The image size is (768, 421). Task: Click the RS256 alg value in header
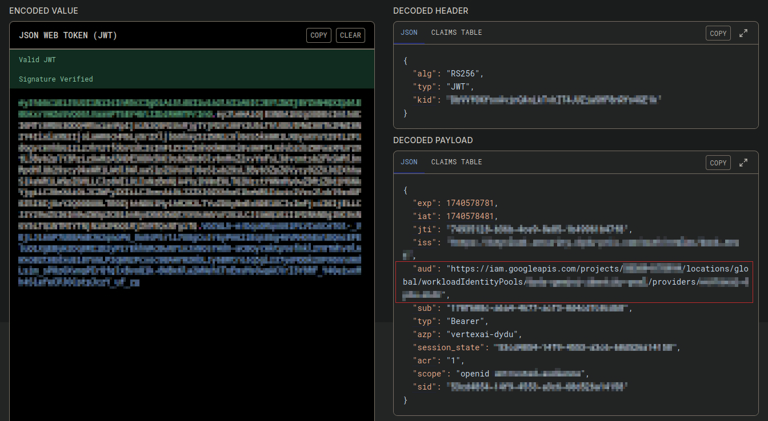point(460,74)
